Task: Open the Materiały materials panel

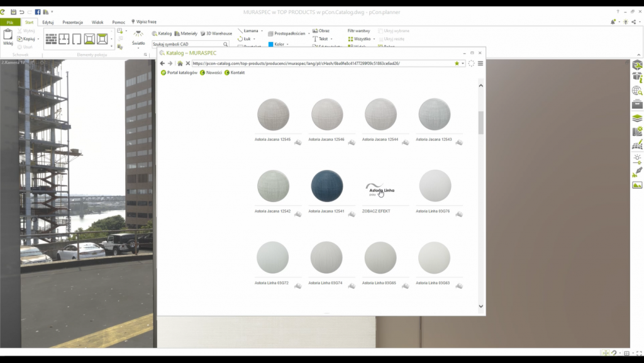Action: click(186, 33)
